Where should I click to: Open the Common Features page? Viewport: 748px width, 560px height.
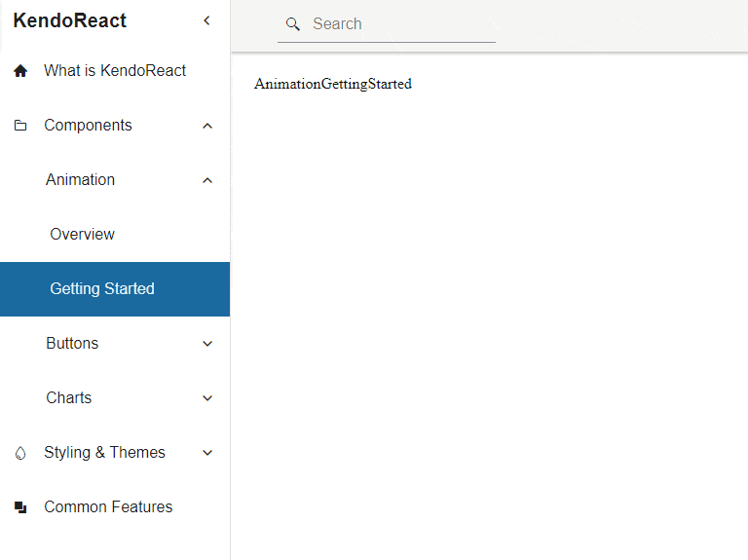[x=115, y=506]
